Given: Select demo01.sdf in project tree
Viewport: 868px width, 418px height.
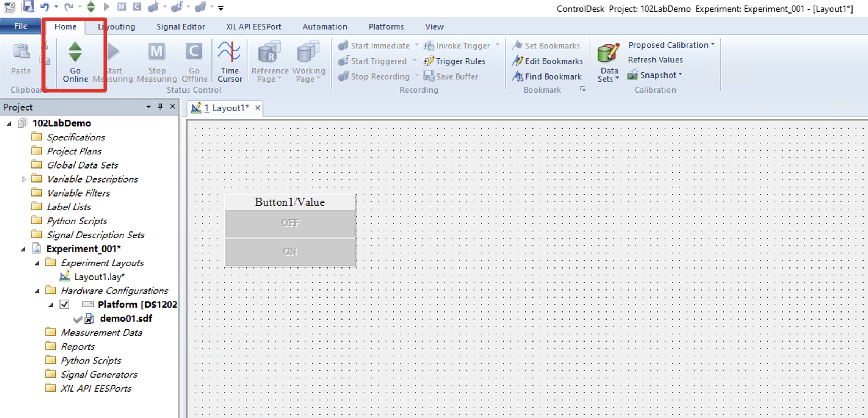Looking at the screenshot, I should click(126, 318).
